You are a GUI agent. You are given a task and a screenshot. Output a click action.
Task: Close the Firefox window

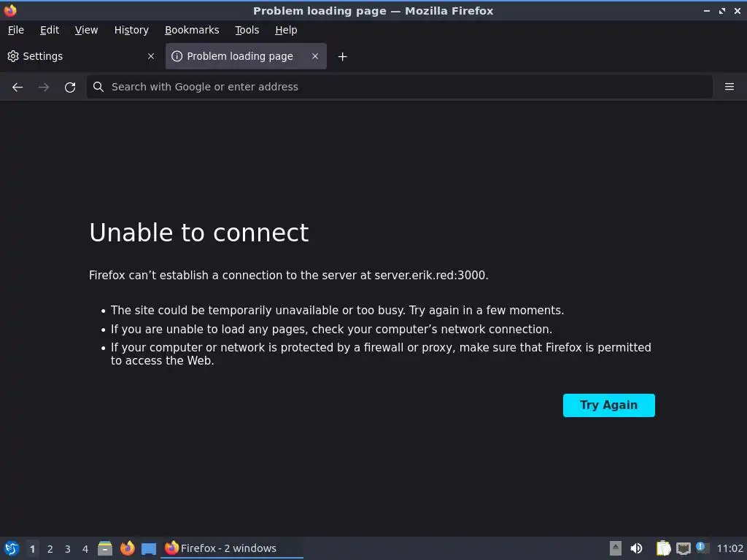click(x=738, y=10)
